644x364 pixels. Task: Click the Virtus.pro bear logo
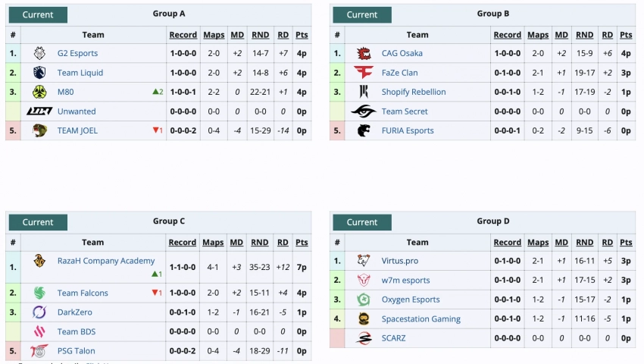[364, 261]
